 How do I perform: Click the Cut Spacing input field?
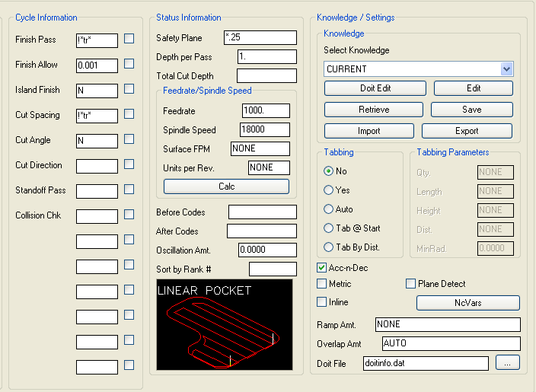coord(97,116)
